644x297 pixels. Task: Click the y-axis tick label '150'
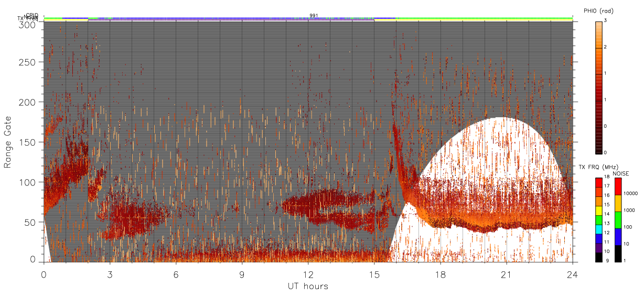click(28, 142)
